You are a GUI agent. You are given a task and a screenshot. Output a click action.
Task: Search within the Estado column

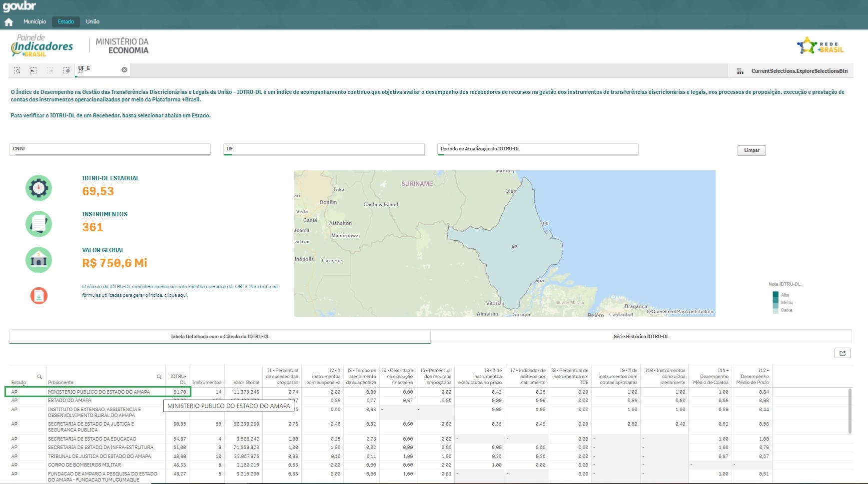[x=39, y=377]
